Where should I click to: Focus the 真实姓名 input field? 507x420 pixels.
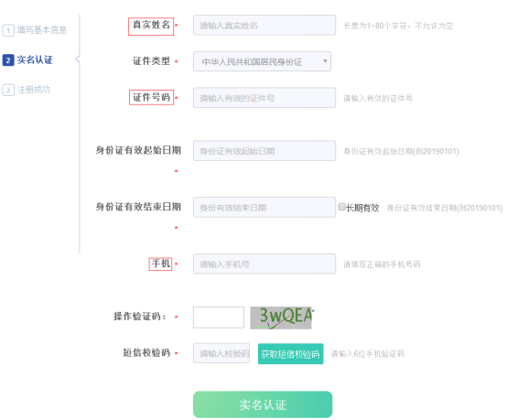tap(264, 25)
